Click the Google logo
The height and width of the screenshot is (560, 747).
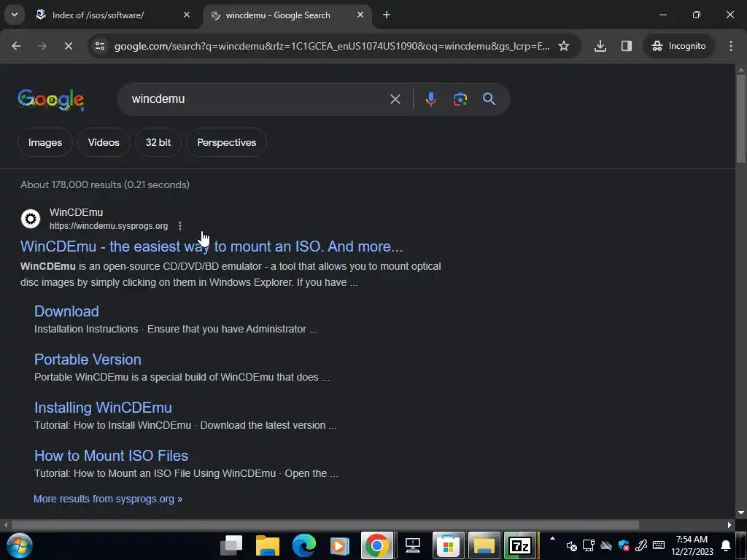[51, 99]
